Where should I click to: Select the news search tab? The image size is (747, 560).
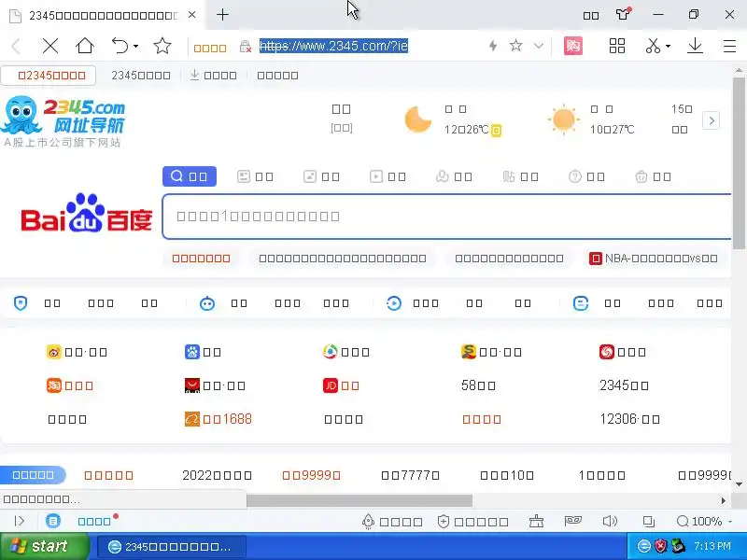click(255, 176)
